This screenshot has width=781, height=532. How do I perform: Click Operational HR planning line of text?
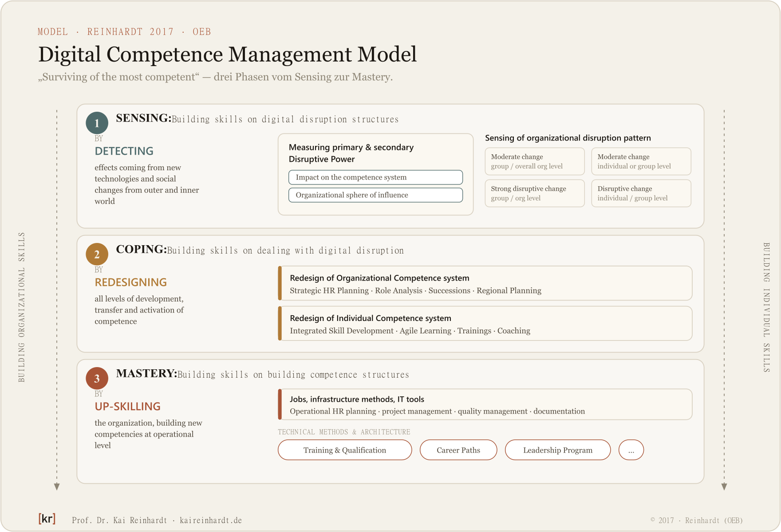437,411
